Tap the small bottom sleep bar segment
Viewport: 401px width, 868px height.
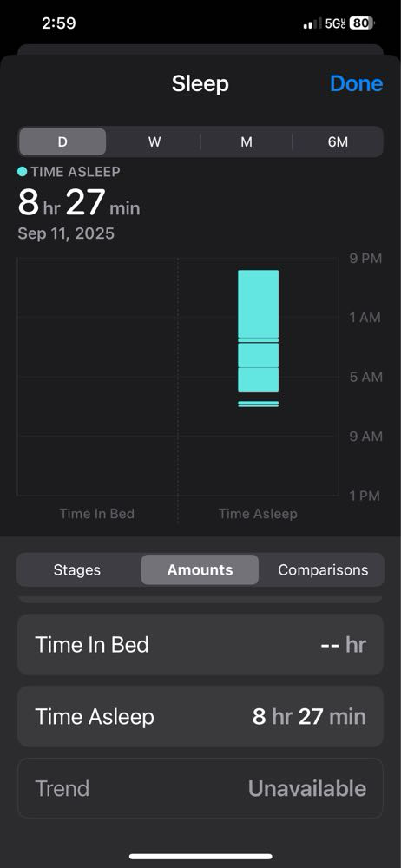click(258, 404)
